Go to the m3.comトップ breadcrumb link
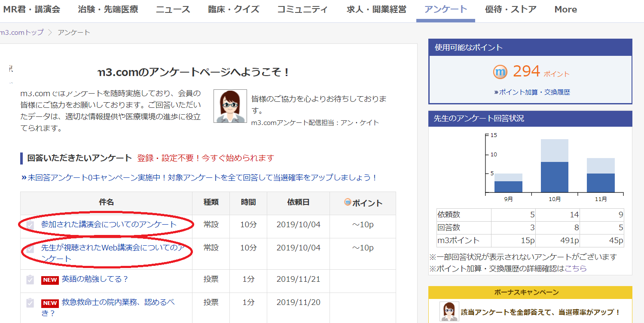 (x=21, y=32)
